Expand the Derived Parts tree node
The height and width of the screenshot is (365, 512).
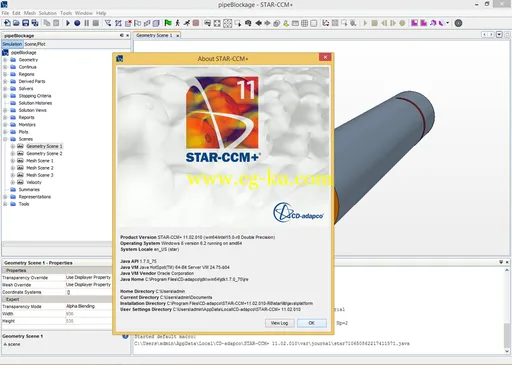point(5,81)
